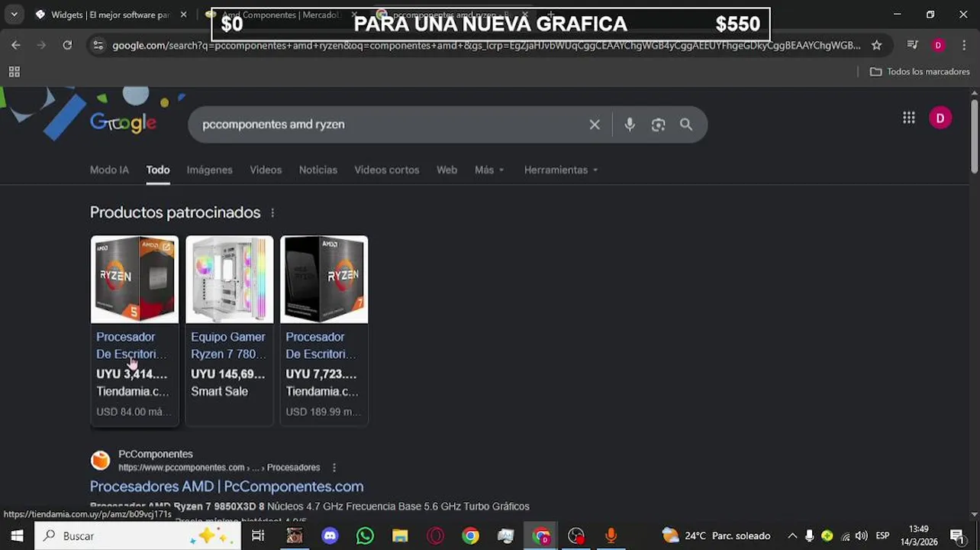Click the Smart Sale seller name
The height and width of the screenshot is (550, 980).
(219, 391)
